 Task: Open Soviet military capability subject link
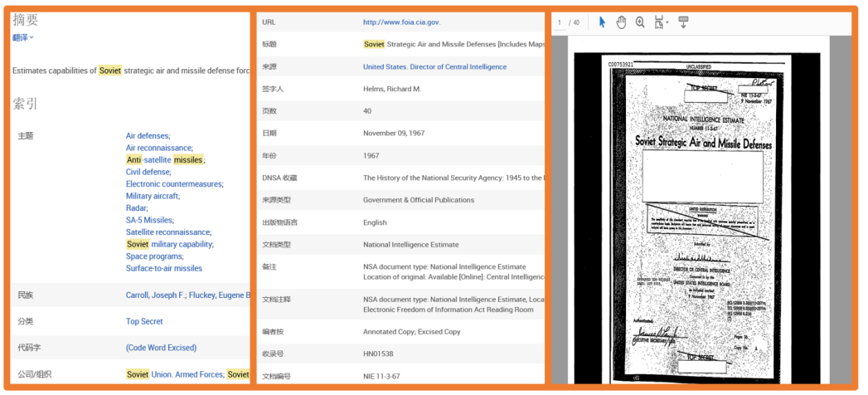pos(169,244)
